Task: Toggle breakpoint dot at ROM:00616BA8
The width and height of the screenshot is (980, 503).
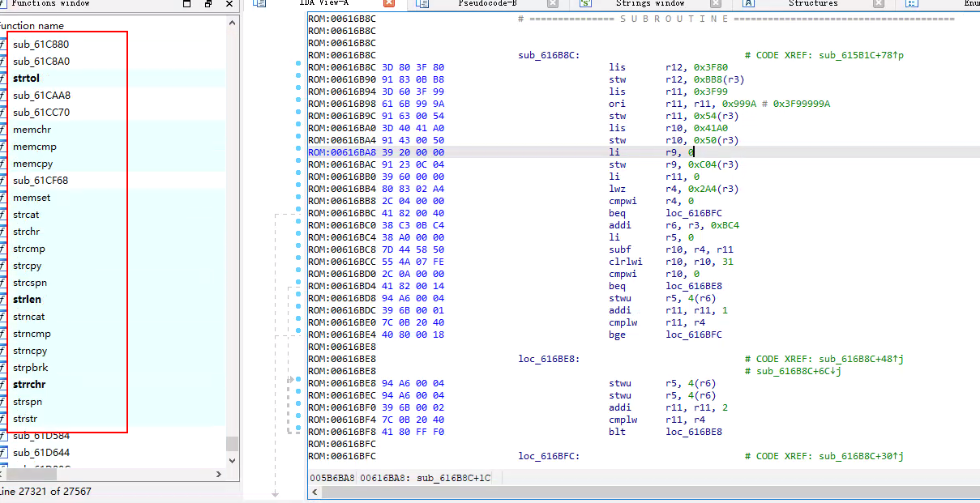Action: pyautogui.click(x=298, y=148)
